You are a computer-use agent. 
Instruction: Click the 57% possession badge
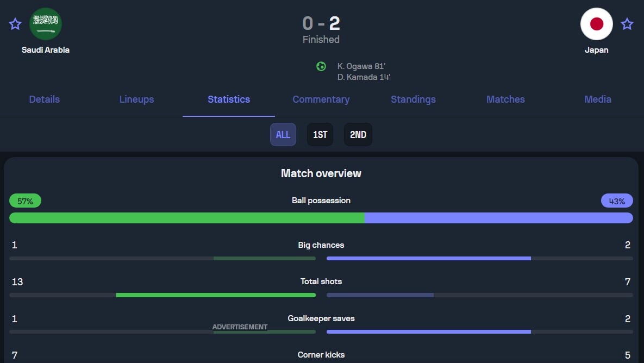(25, 201)
